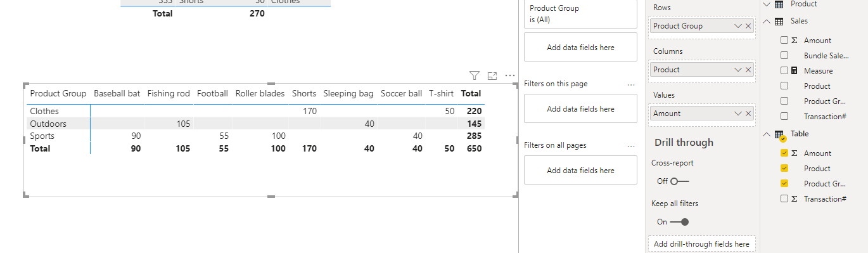Image resolution: width=868 pixels, height=253 pixels.
Task: Click the 170 value in Clothes row
Action: (x=309, y=111)
